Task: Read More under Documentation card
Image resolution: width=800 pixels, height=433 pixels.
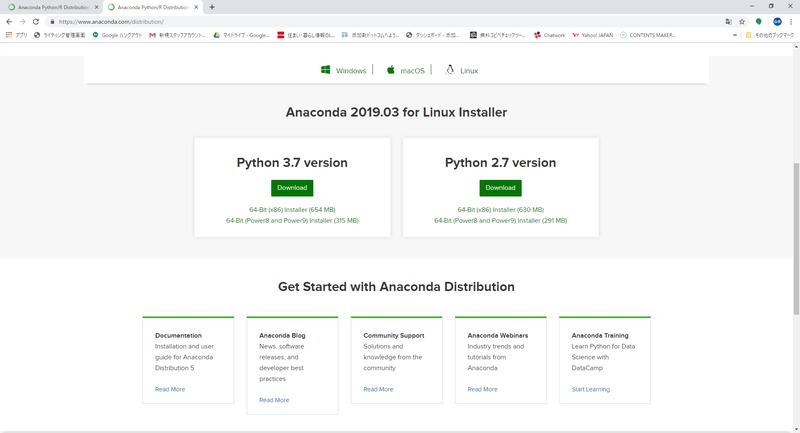Action: point(170,389)
